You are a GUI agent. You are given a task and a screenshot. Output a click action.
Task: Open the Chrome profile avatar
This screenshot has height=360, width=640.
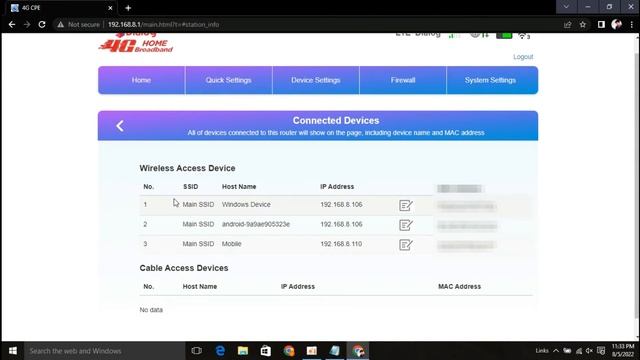click(x=616, y=24)
